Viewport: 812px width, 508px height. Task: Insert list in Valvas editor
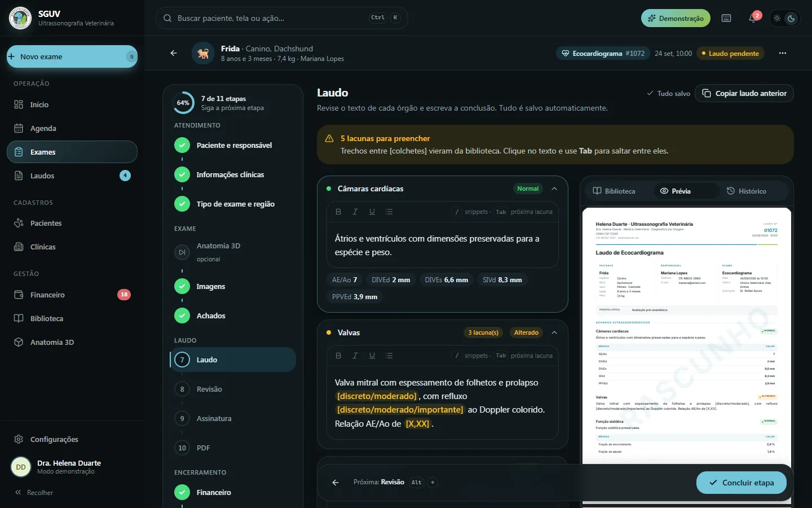[389, 356]
